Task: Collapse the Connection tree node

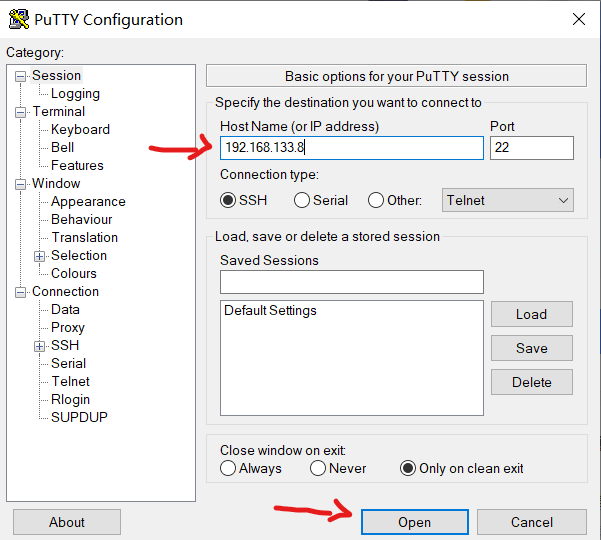Action: coord(20,292)
